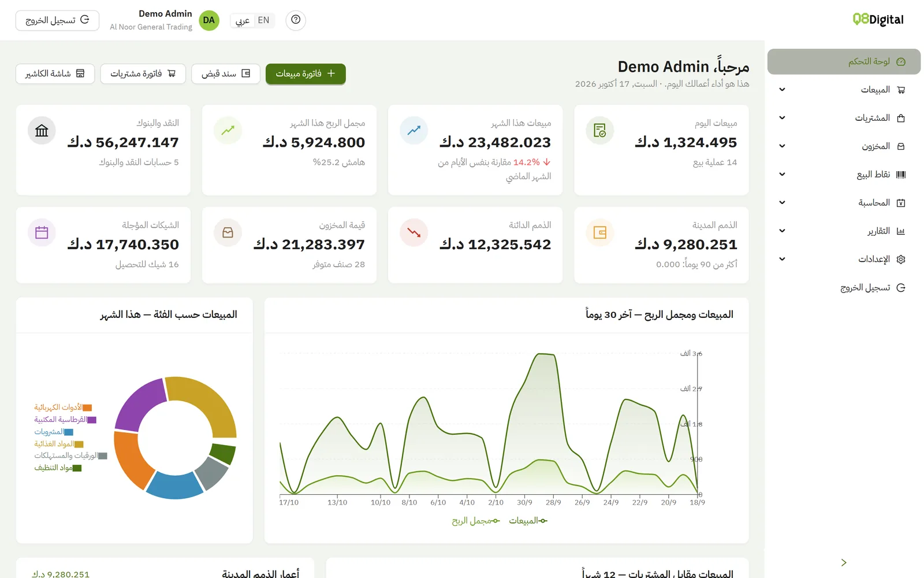Click the inventory value package icon
This screenshot has height=578, width=924.
[x=228, y=233]
